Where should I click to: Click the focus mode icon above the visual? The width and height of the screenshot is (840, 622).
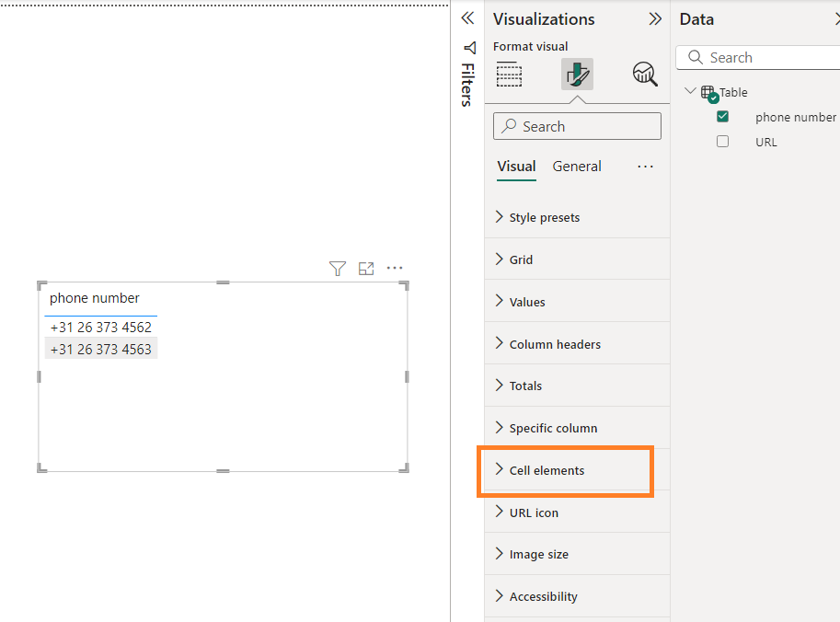click(366, 269)
